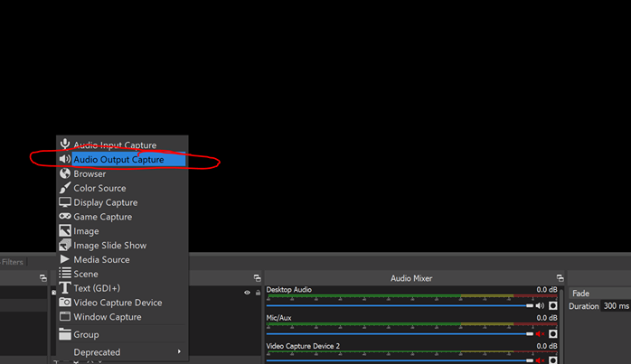Image resolution: width=631 pixels, height=364 pixels.
Task: Click the Mic/Aux level meter
Action: coord(412,325)
